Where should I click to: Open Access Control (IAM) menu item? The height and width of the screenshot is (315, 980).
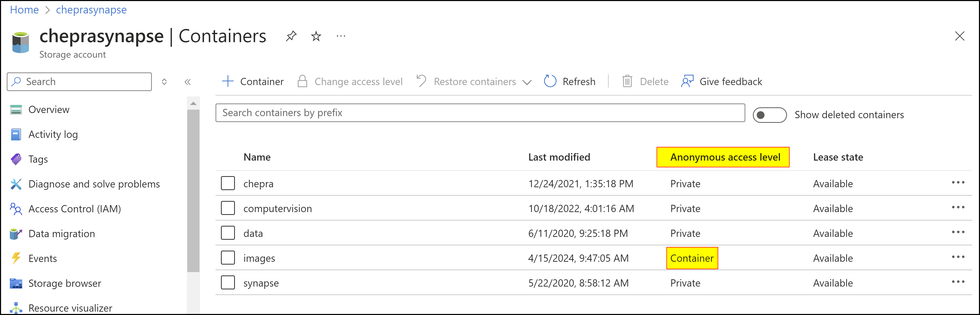[x=75, y=209]
